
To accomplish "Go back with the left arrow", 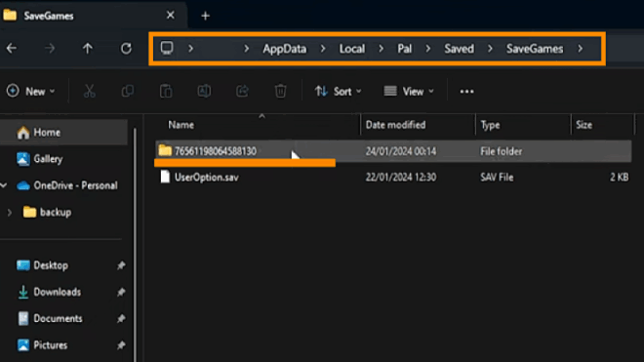I will click(x=12, y=49).
